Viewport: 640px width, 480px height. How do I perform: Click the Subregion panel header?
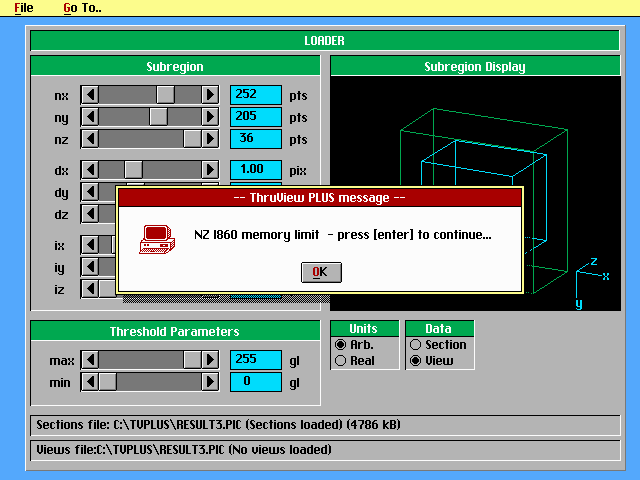pyautogui.click(x=175, y=67)
